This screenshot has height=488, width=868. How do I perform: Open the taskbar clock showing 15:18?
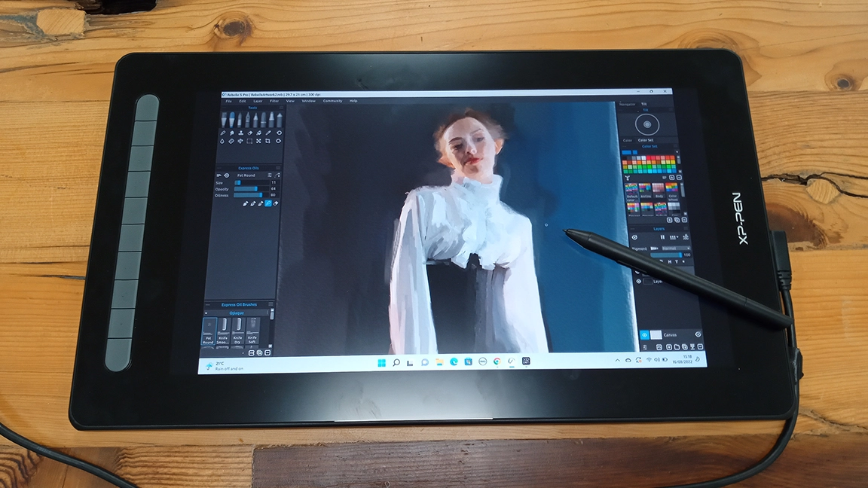pos(683,359)
